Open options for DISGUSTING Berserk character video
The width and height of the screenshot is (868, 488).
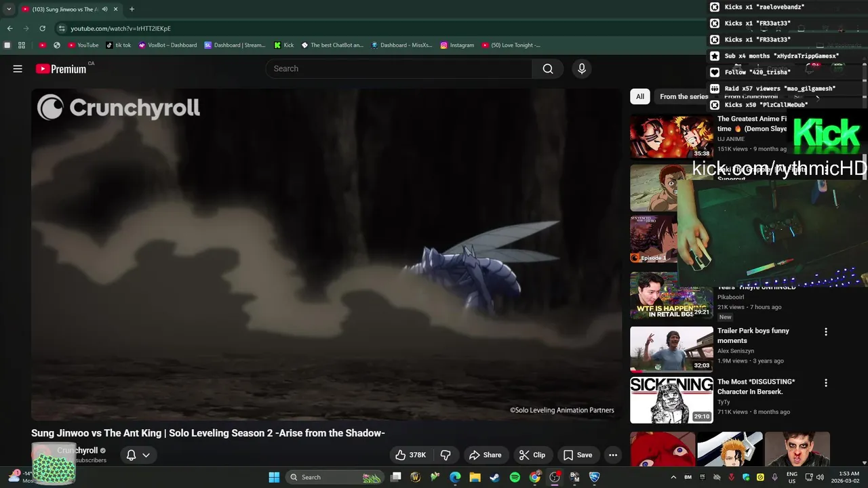(x=825, y=383)
